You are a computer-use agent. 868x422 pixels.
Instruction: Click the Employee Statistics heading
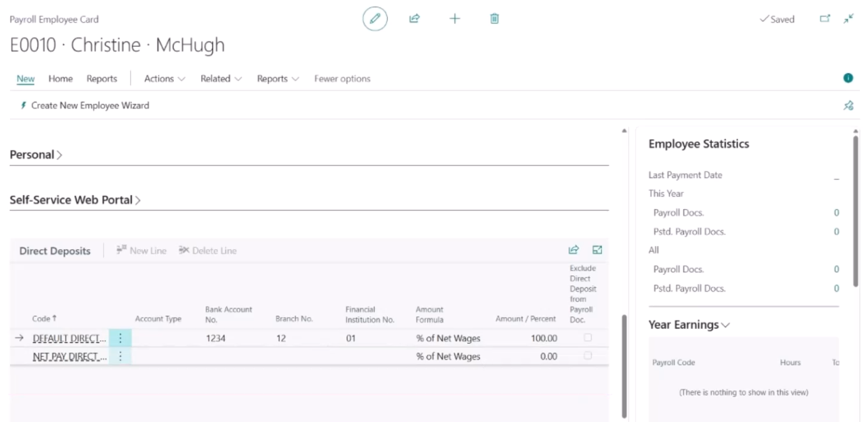click(698, 144)
